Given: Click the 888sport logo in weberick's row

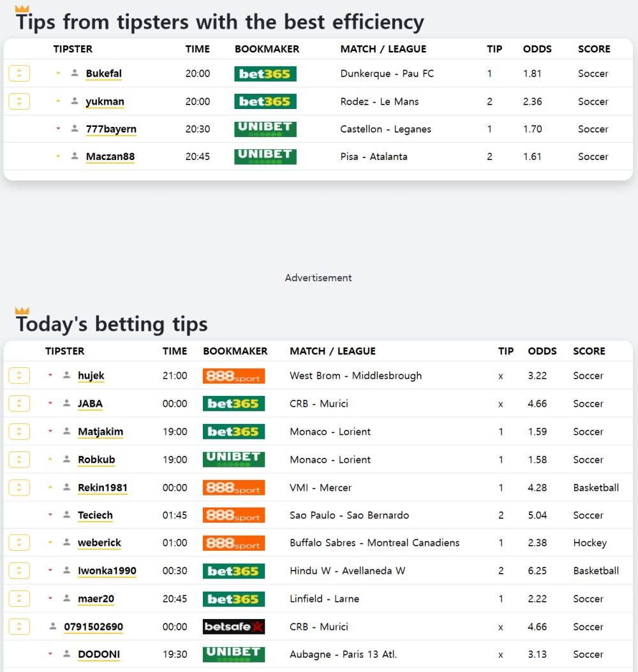Looking at the screenshot, I should click(234, 543).
